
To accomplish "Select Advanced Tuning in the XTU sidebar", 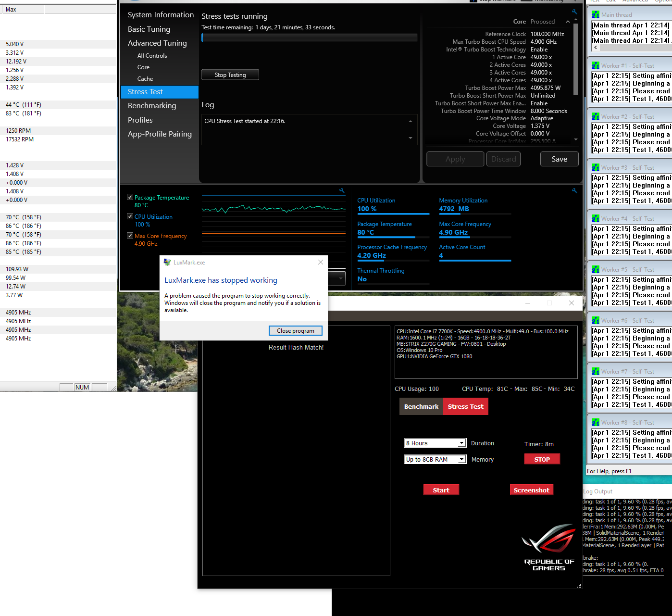I will [157, 43].
